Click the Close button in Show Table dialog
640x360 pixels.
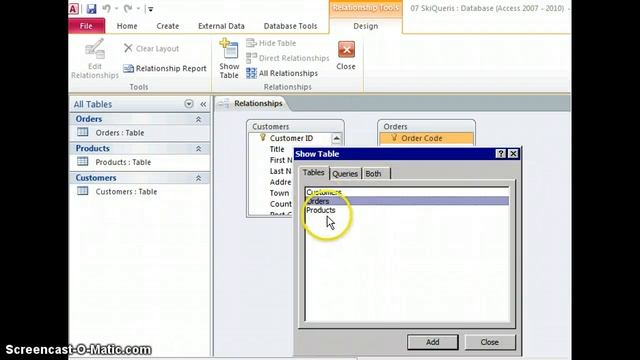[x=489, y=342]
